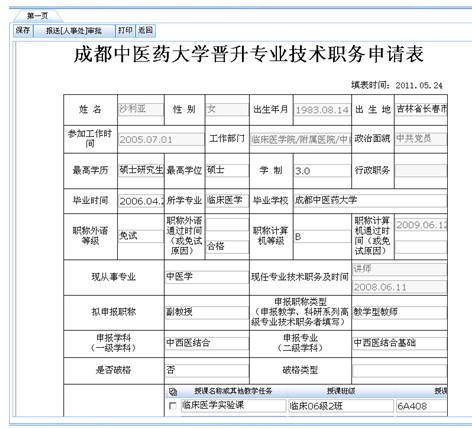Click the course name cell 临床医学实验课
This screenshot has height=429, width=472.
(x=233, y=406)
